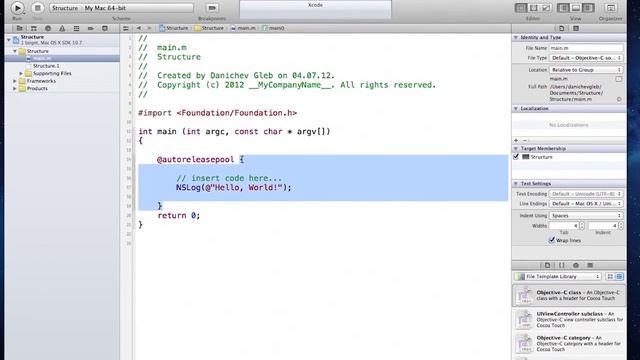640x360 pixels.
Task: Open the Organizer window
Action: coord(611,8)
